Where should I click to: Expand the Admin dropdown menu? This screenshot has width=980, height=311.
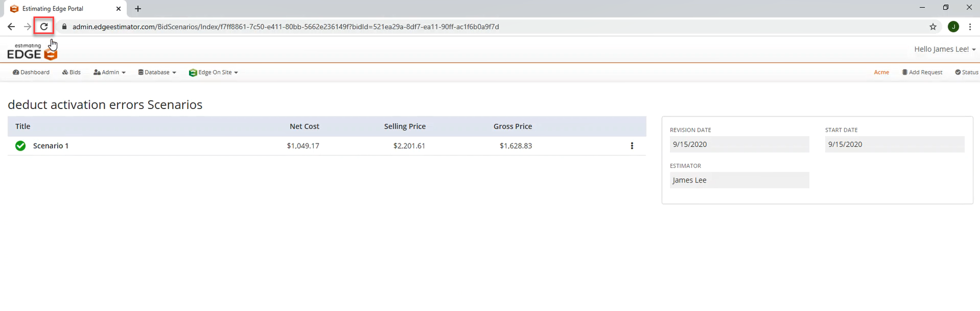(x=109, y=72)
